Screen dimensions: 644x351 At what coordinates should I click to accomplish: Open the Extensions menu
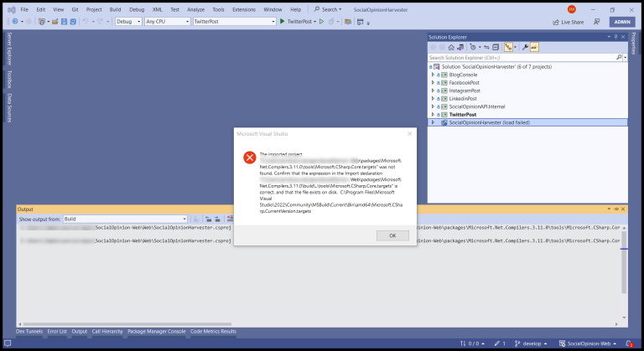click(243, 9)
